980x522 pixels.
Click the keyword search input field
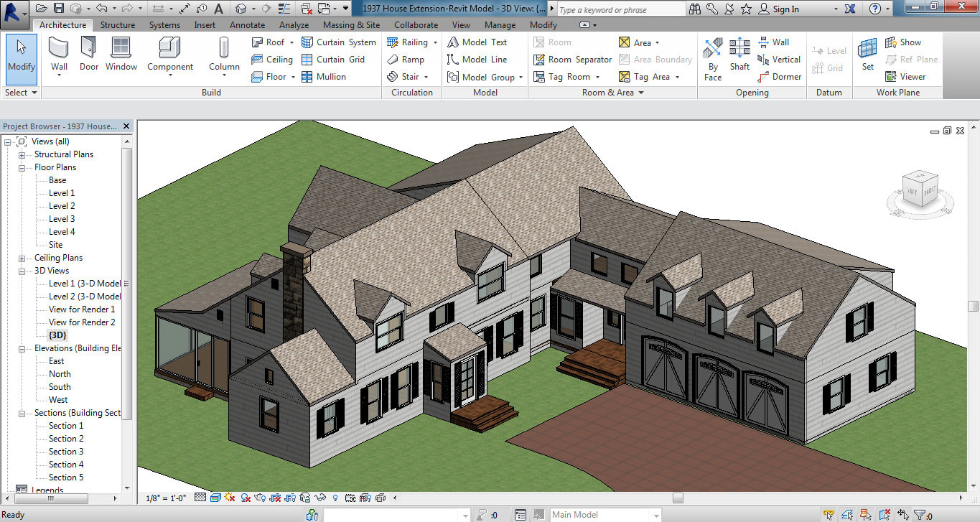tap(620, 9)
